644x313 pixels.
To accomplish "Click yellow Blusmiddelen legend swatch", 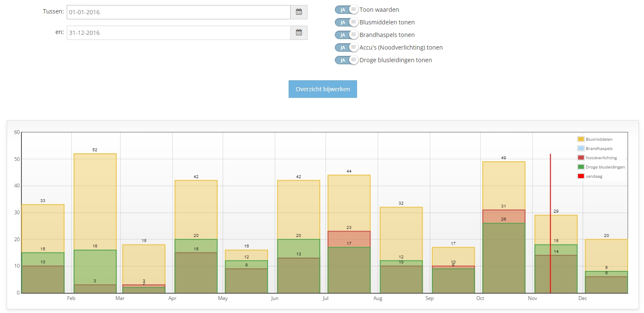I will coord(581,139).
